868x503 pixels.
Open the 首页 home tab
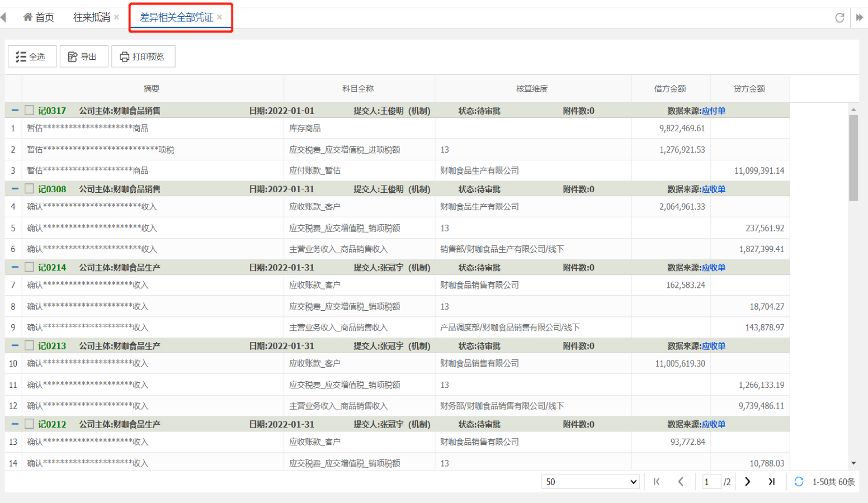(x=39, y=17)
